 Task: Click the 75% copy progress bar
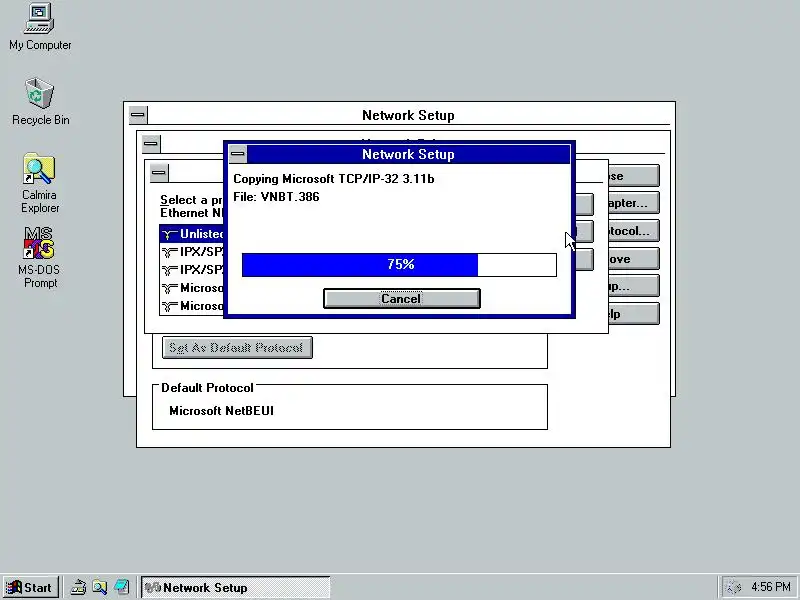[x=399, y=265]
